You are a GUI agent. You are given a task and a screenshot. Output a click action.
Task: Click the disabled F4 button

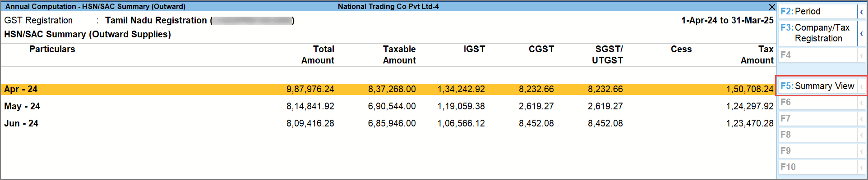coord(817,55)
